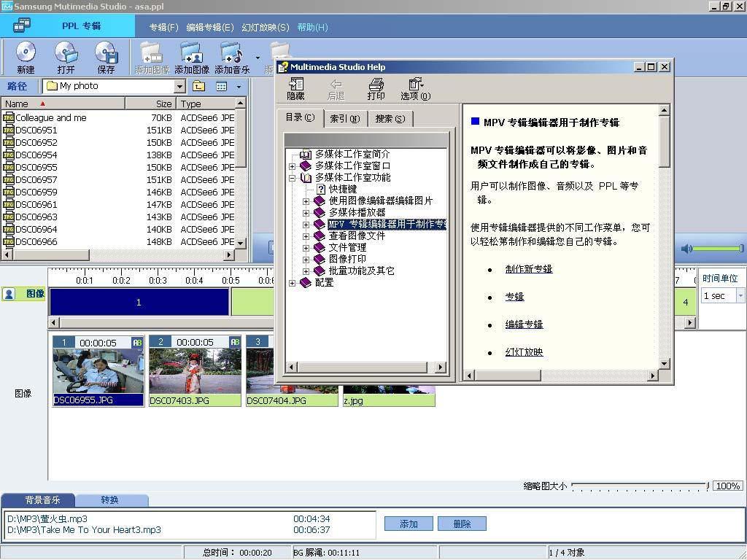747x560 pixels.
Task: Open the 专辑 help link
Action: 514,297
